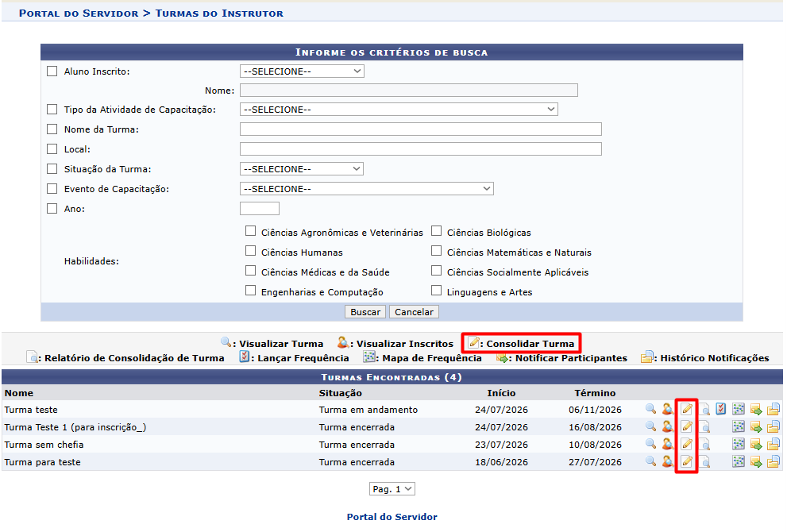This screenshot has height=532, width=787.
Task: Select the 'Turma sem chefia' name cell
Action: [x=44, y=445]
